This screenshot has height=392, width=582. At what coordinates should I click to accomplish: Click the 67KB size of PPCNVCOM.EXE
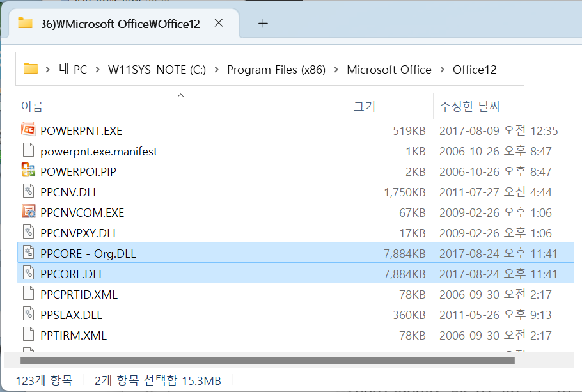412,213
